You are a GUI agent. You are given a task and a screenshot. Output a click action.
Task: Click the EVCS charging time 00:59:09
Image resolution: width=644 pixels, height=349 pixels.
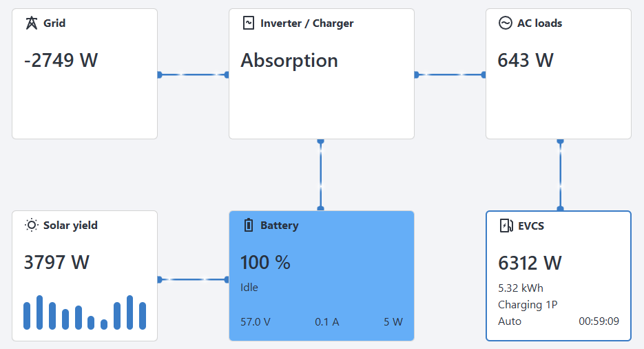tap(599, 321)
